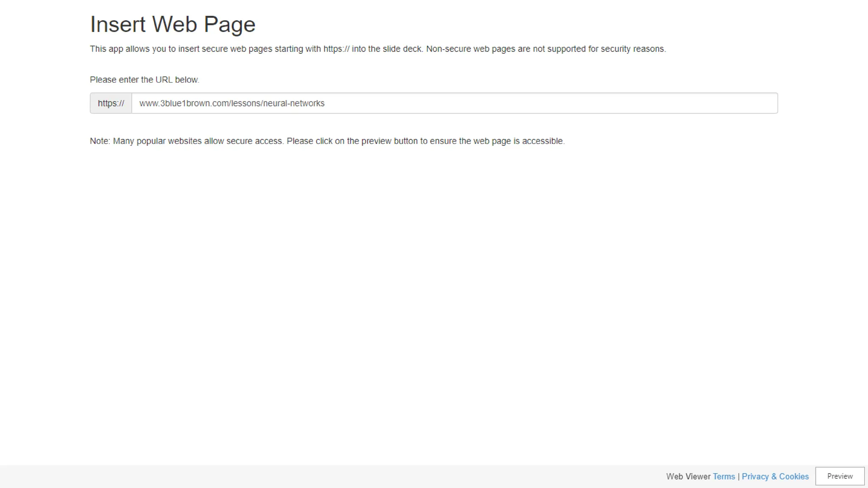This screenshot has height=488, width=868.
Task: Click 'lessons' within the entered URL
Action: (246, 103)
